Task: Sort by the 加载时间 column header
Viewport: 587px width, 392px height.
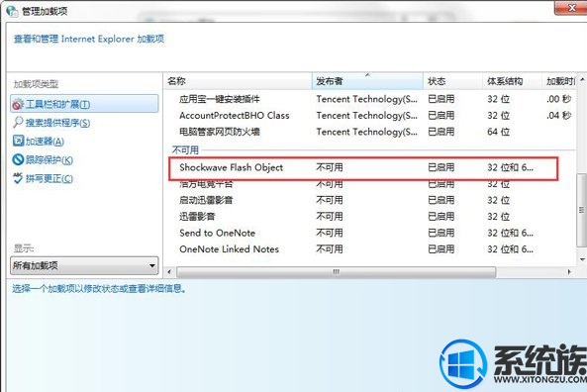Action: (559, 81)
